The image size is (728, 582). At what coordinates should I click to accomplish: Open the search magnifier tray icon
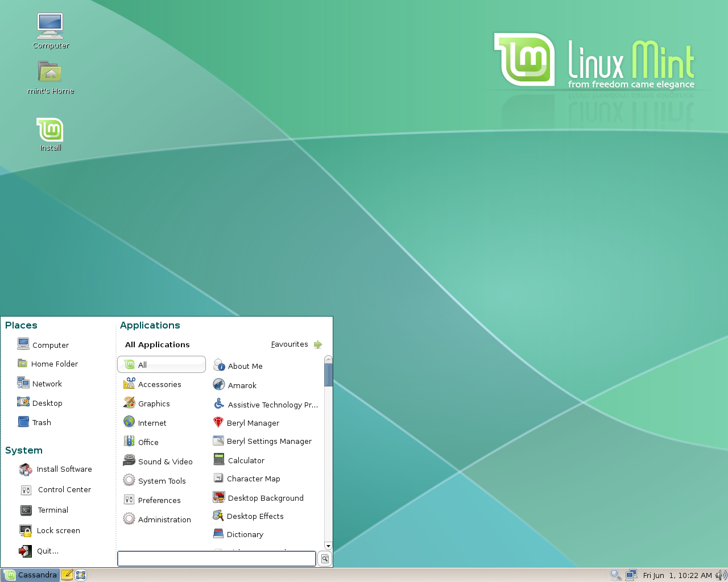click(x=615, y=575)
